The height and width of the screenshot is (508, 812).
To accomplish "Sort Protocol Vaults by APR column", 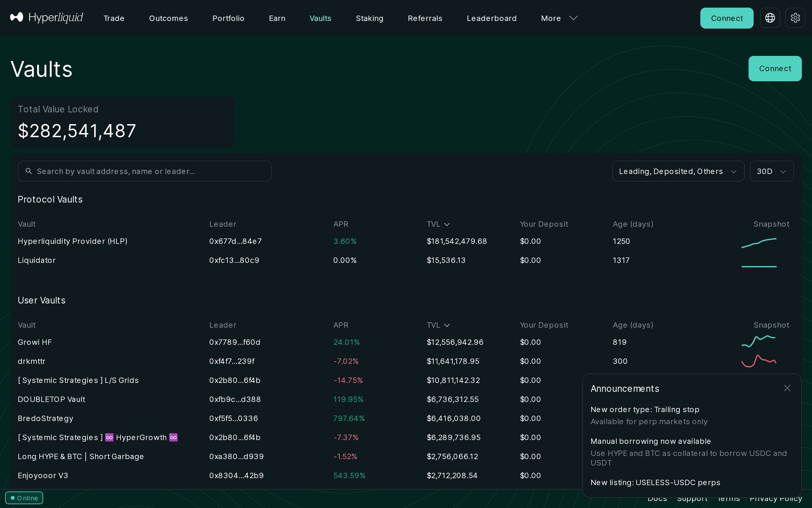I will pyautogui.click(x=341, y=224).
